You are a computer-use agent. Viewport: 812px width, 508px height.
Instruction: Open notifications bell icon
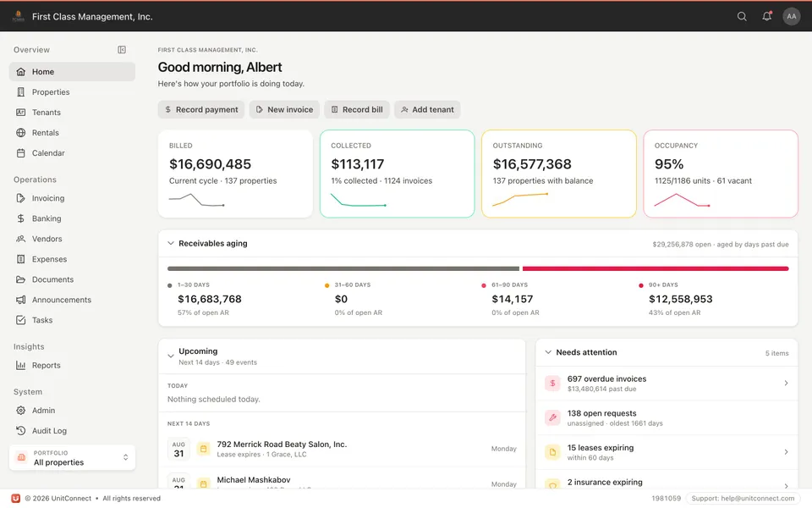coord(766,16)
